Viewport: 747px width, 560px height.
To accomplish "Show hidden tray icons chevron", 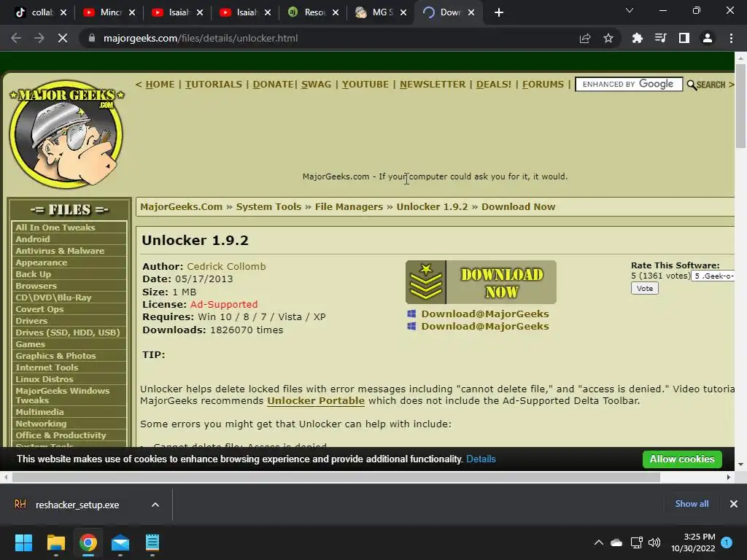I will point(599,542).
